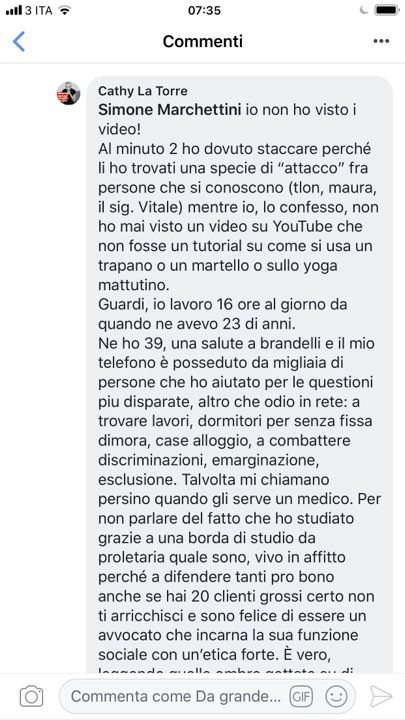Tap the battery indicator icon
The image size is (405, 720).
click(x=386, y=10)
